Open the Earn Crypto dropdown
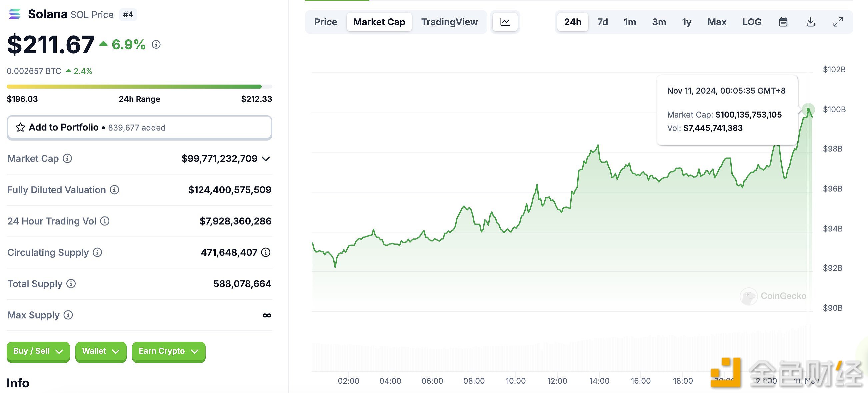The width and height of the screenshot is (868, 393). click(x=168, y=351)
